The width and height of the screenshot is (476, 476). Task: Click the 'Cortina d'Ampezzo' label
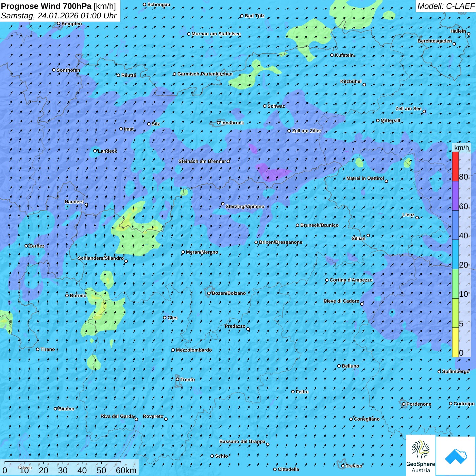coord(351,280)
